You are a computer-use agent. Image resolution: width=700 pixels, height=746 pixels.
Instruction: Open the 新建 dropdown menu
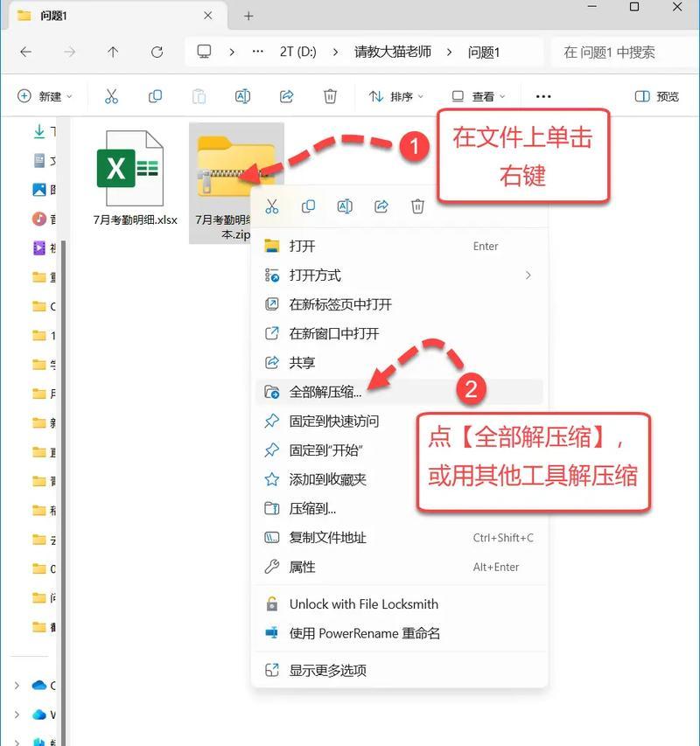pyautogui.click(x=44, y=96)
